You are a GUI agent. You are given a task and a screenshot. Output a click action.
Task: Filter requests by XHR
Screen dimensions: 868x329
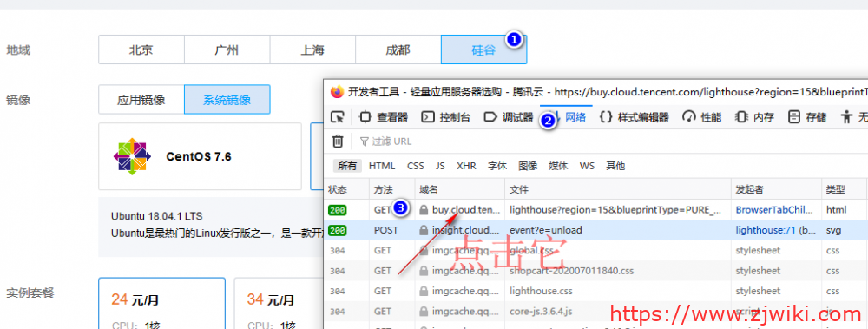point(466,166)
